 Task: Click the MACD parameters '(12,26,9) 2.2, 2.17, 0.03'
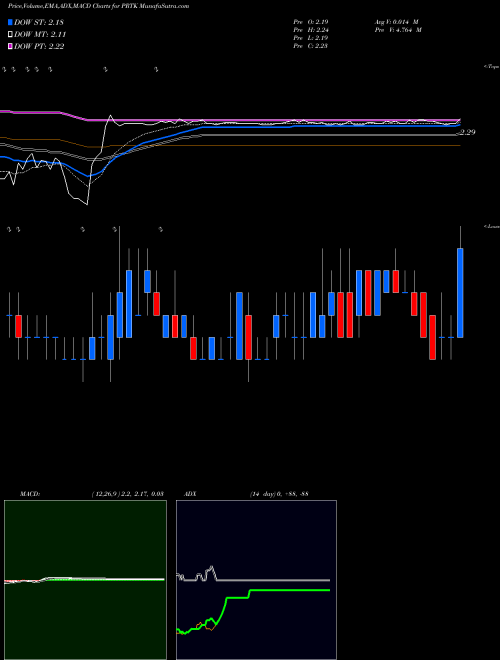click(x=128, y=494)
